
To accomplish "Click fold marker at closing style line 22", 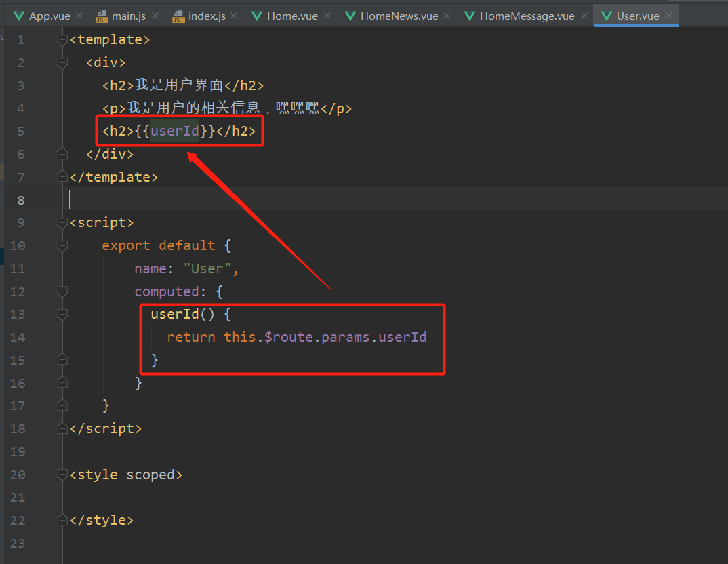I will point(62,520).
